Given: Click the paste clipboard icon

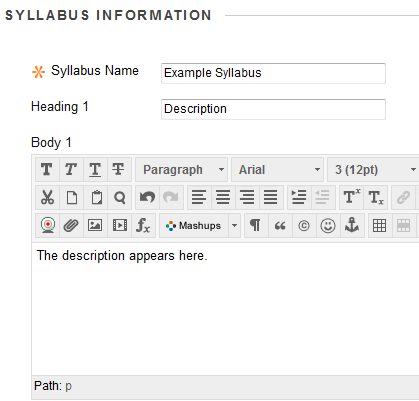Looking at the screenshot, I should pyautogui.click(x=96, y=198).
